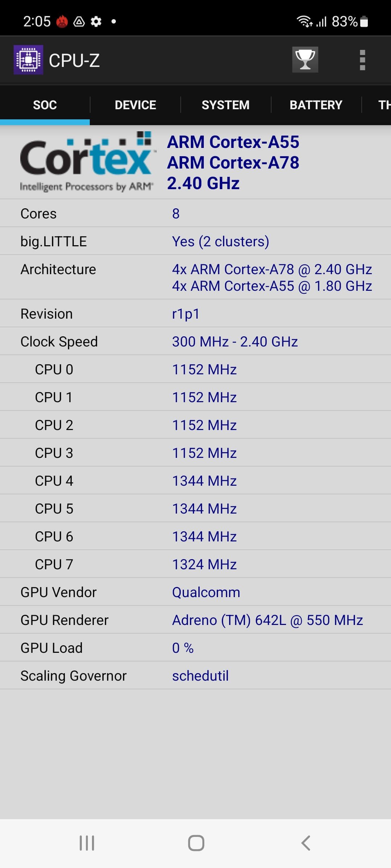
Task: Tap the Android home navigation button
Action: [x=196, y=843]
